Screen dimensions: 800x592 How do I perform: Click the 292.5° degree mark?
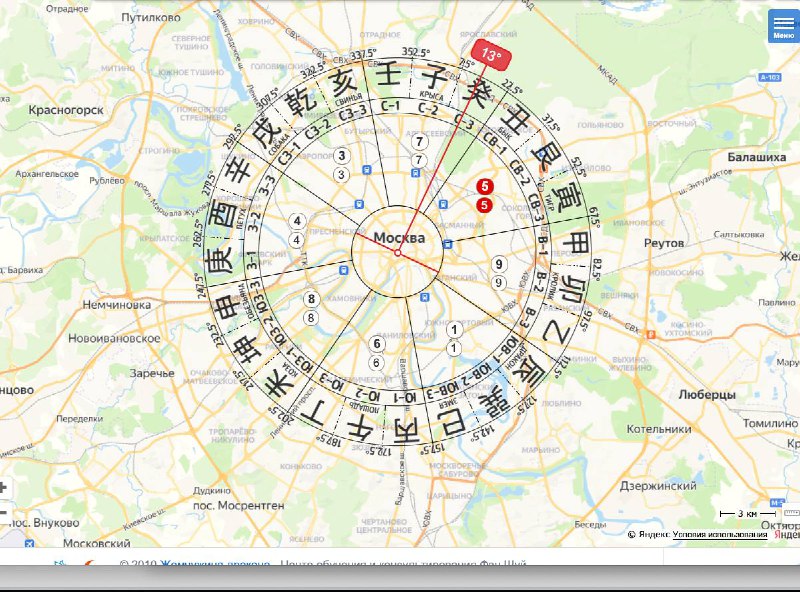click(x=232, y=137)
